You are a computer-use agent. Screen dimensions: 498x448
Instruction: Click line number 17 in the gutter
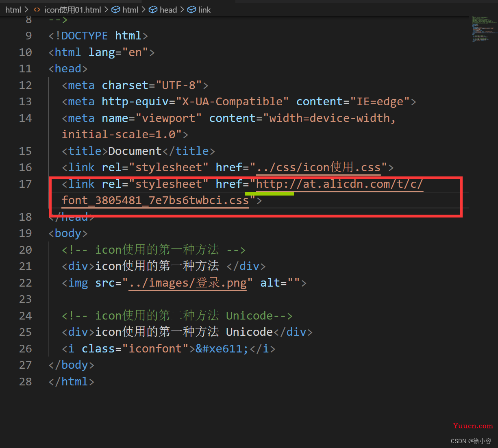(25, 184)
